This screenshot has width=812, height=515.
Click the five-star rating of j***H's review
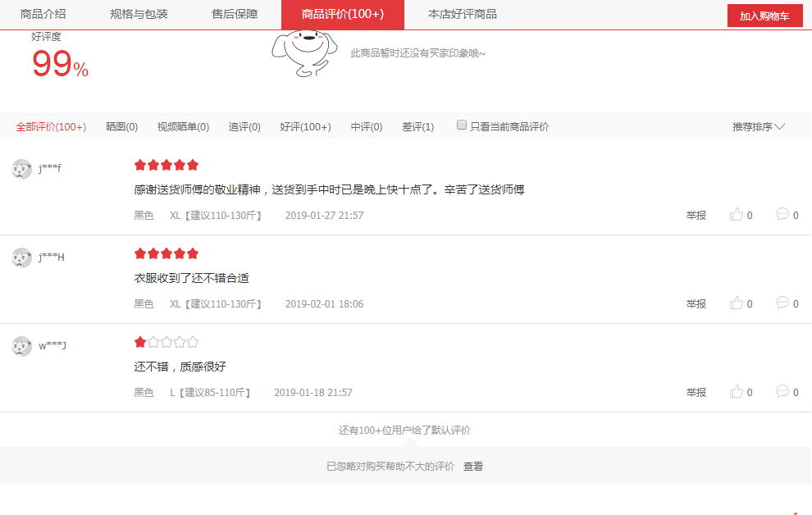pos(167,253)
